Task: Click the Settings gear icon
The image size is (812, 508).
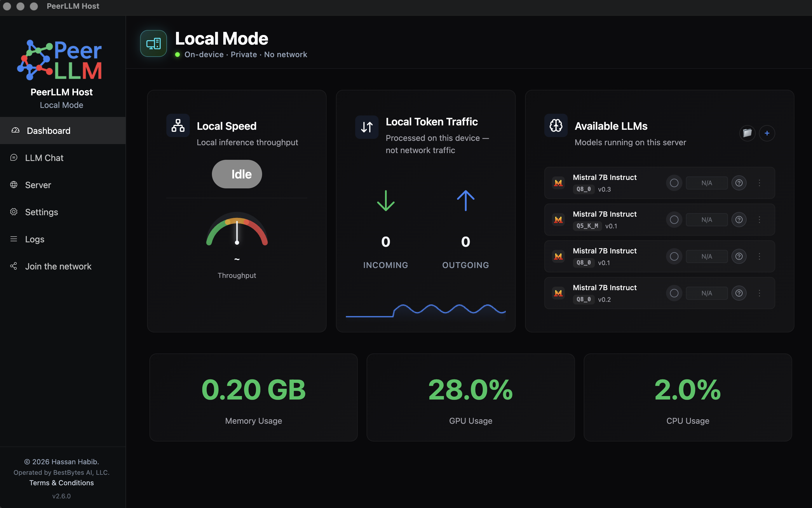Action: pos(14,212)
